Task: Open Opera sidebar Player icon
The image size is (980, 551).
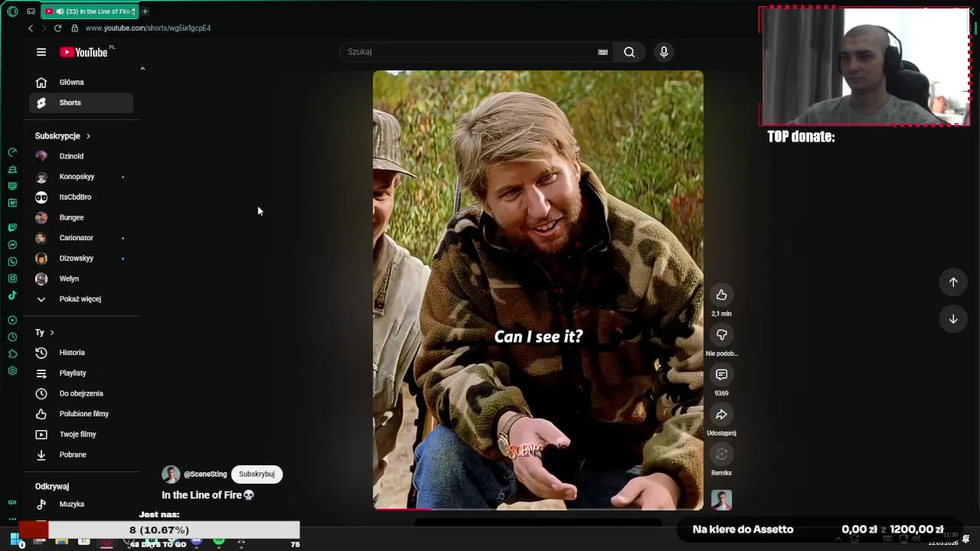Action: pos(12,320)
